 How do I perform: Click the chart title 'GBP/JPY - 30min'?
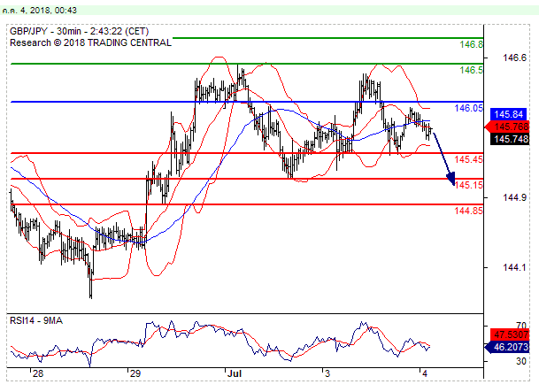45,31
